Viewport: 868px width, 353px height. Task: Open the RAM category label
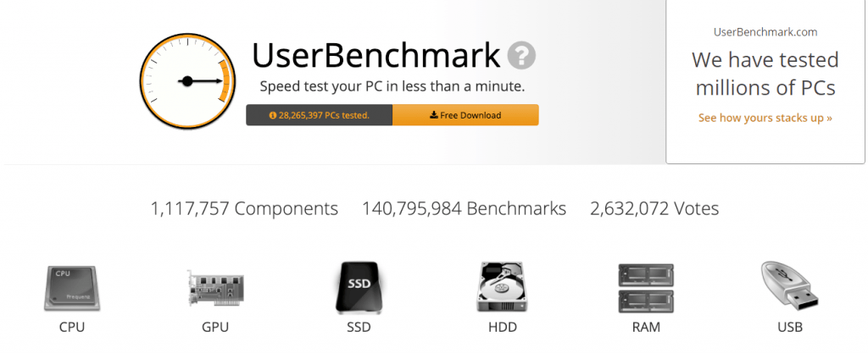(x=646, y=327)
